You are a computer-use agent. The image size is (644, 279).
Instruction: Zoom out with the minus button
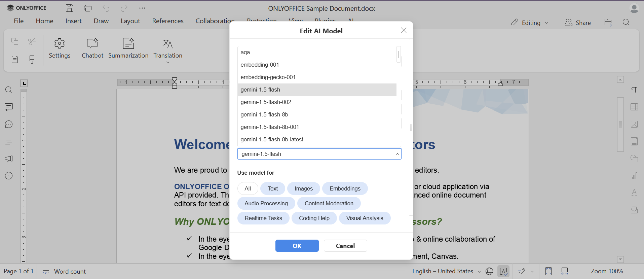pyautogui.click(x=581, y=271)
